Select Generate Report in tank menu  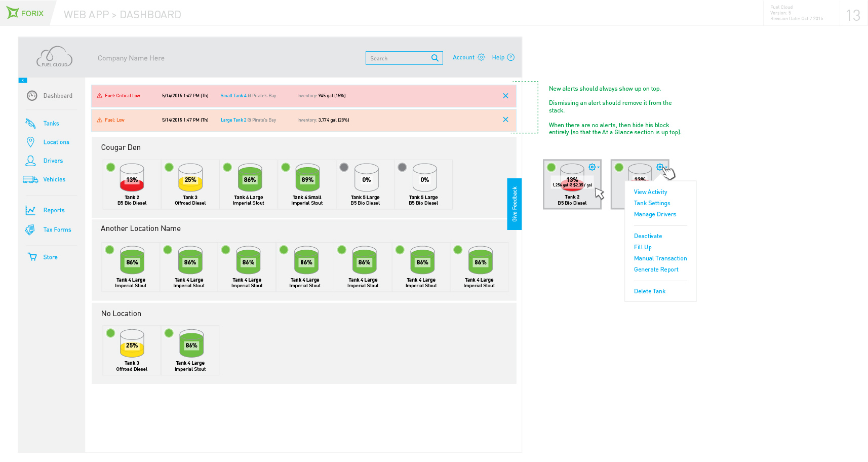[x=656, y=269]
